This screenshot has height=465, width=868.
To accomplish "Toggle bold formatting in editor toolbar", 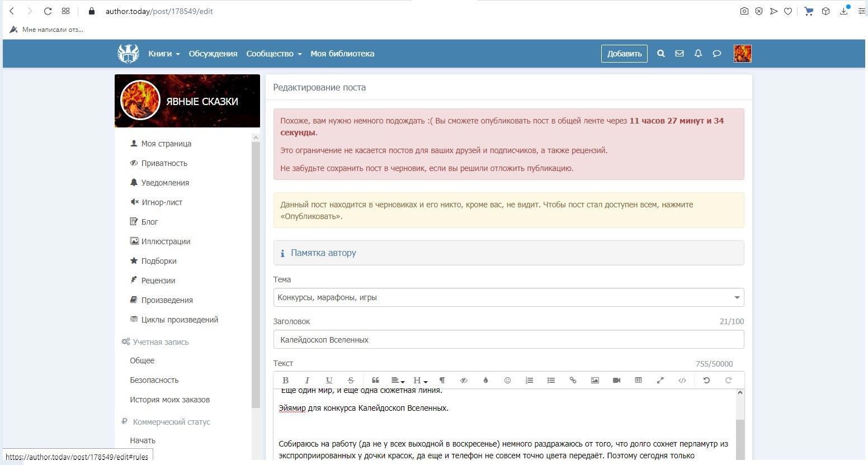I will [285, 380].
